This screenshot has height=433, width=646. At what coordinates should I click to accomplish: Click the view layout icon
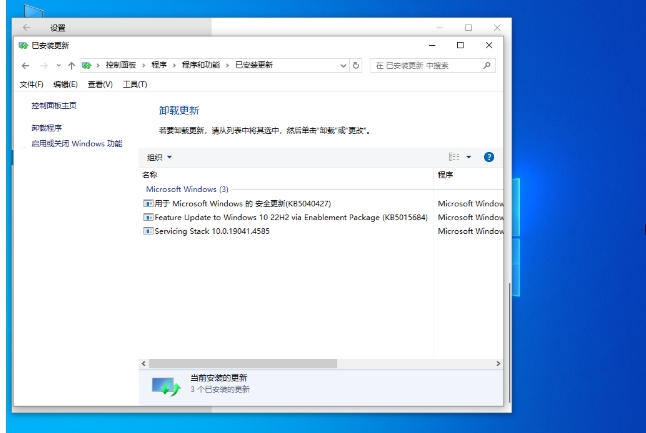[454, 157]
